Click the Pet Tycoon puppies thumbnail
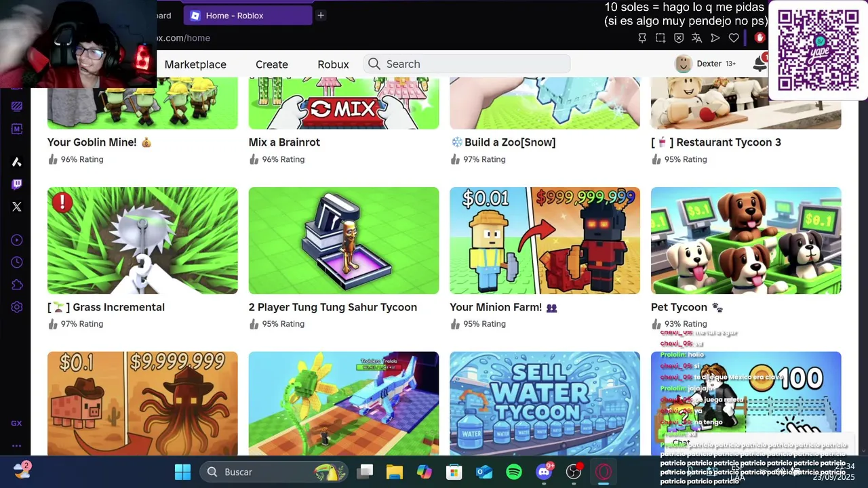The height and width of the screenshot is (488, 868). click(x=746, y=241)
